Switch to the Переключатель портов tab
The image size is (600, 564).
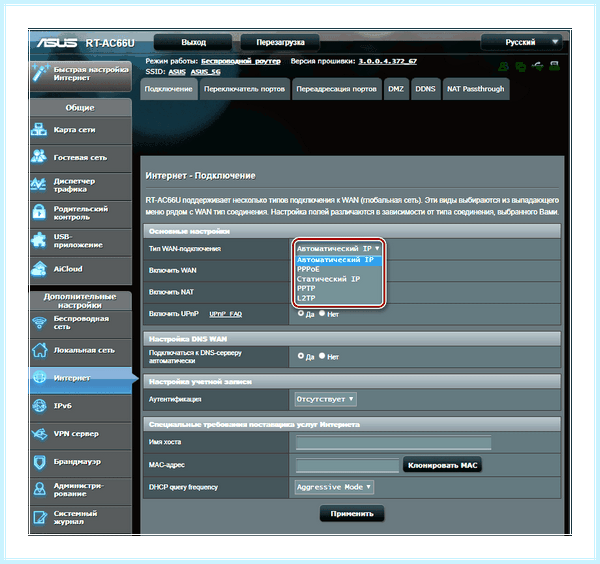click(x=245, y=89)
